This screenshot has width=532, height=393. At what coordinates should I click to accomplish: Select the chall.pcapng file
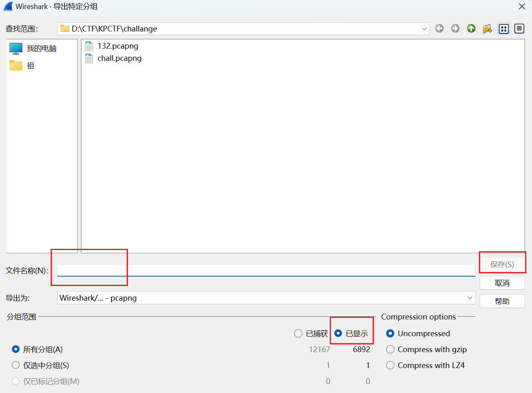pos(119,58)
